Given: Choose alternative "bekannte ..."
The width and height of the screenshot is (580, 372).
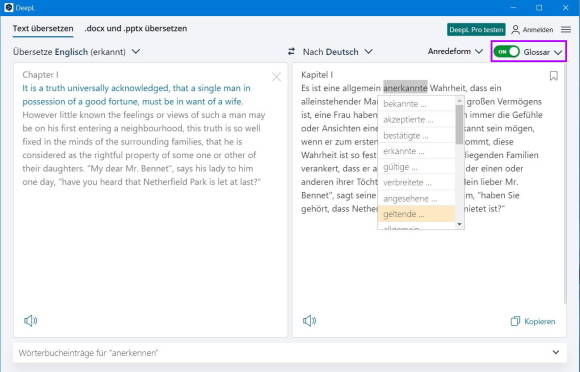Looking at the screenshot, I should point(416,104).
